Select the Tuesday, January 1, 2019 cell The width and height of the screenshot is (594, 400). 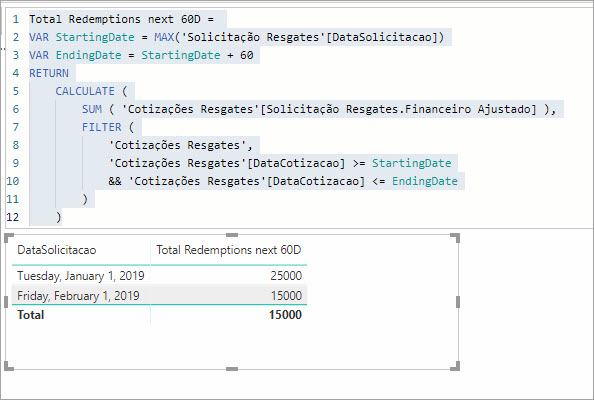click(81, 276)
